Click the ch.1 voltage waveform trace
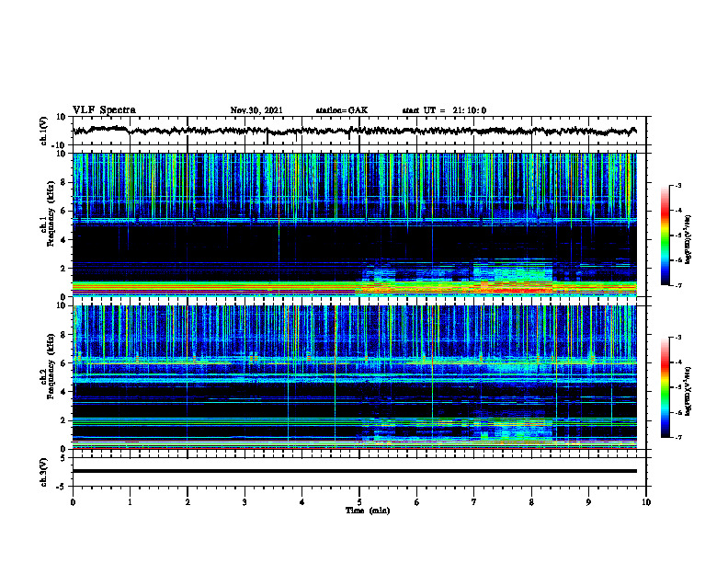 (354, 131)
